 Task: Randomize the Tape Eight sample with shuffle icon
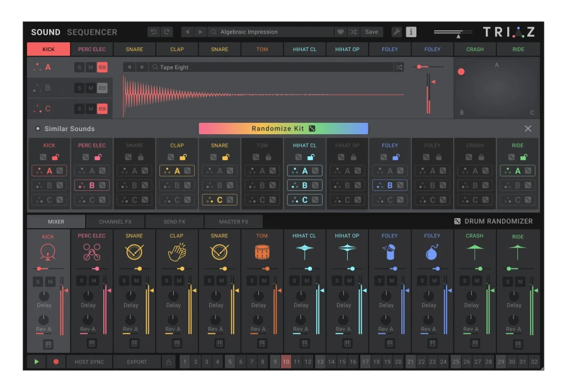click(399, 67)
